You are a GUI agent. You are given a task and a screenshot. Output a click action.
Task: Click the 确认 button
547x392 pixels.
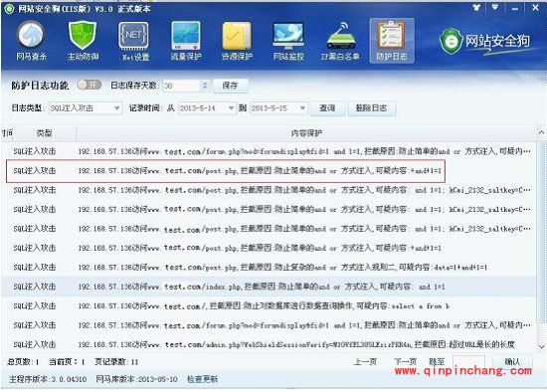pos(512,361)
